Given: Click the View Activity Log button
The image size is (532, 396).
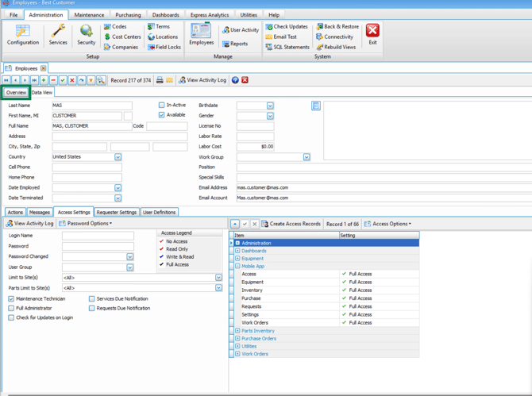Looking at the screenshot, I should point(202,80).
